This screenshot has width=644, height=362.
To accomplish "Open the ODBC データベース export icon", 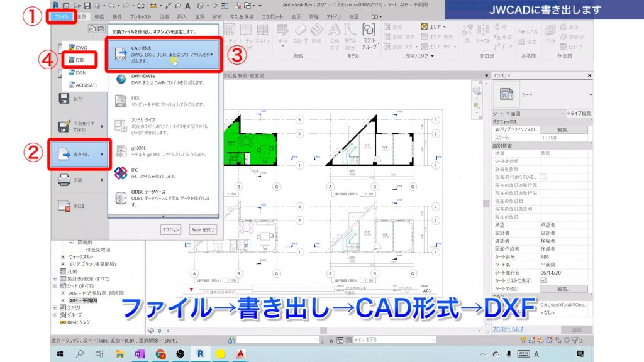I will point(121,197).
